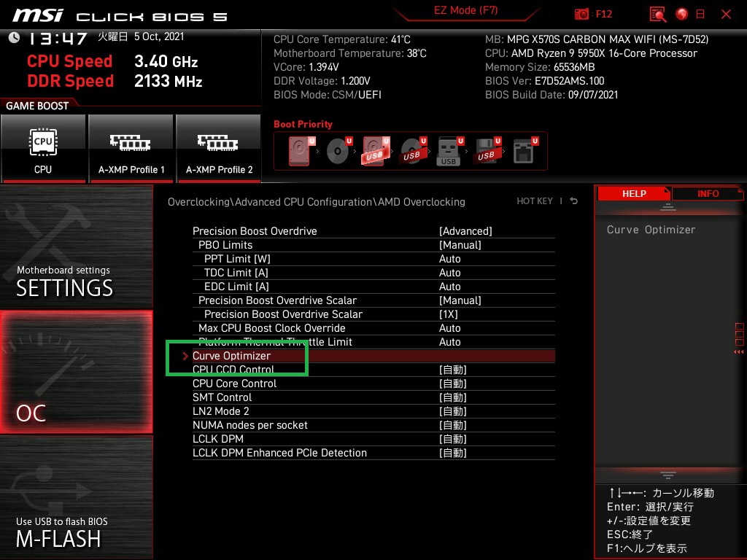This screenshot has width=747, height=560.
Task: Change the CPU CCD Control setting
Action: pos(373,370)
